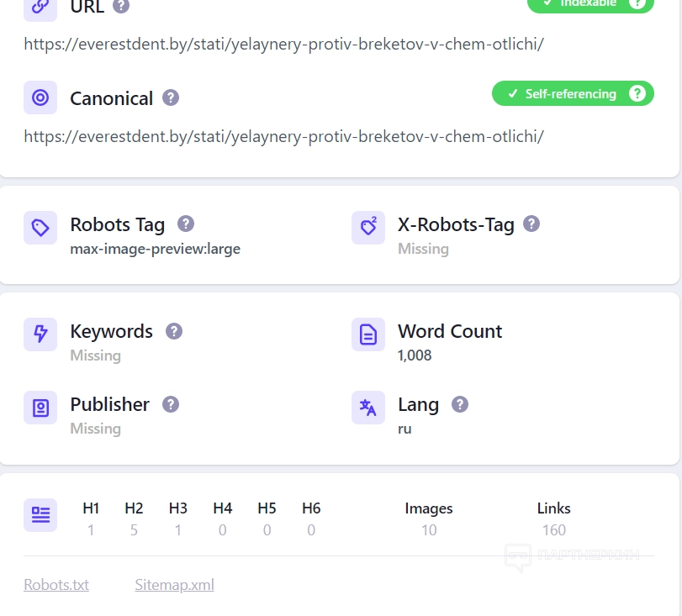Image resolution: width=682 pixels, height=616 pixels.
Task: Click the Keywords lightning bolt icon
Action: click(x=40, y=334)
